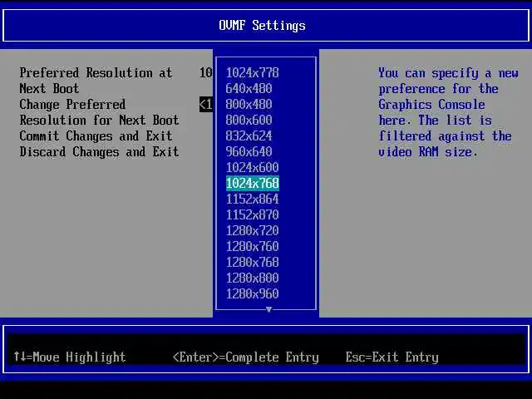This screenshot has width=532, height=399.
Task: Click the Esc=Exit Entry hint
Action: 392,357
